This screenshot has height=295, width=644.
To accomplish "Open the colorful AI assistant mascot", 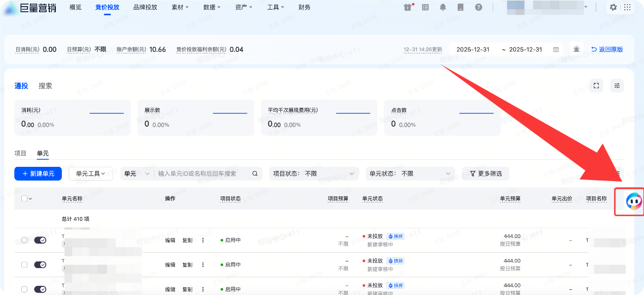I will pos(633,201).
